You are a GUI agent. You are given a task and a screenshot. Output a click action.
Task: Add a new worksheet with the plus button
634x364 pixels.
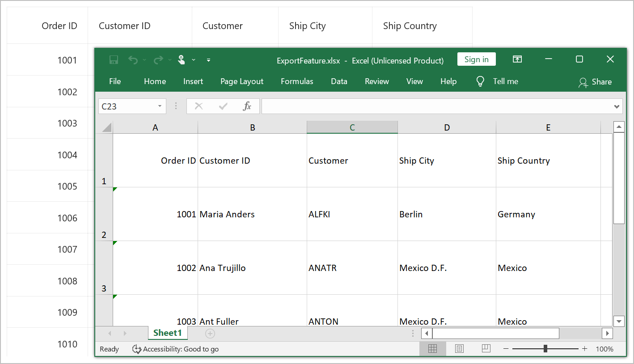pyautogui.click(x=210, y=333)
